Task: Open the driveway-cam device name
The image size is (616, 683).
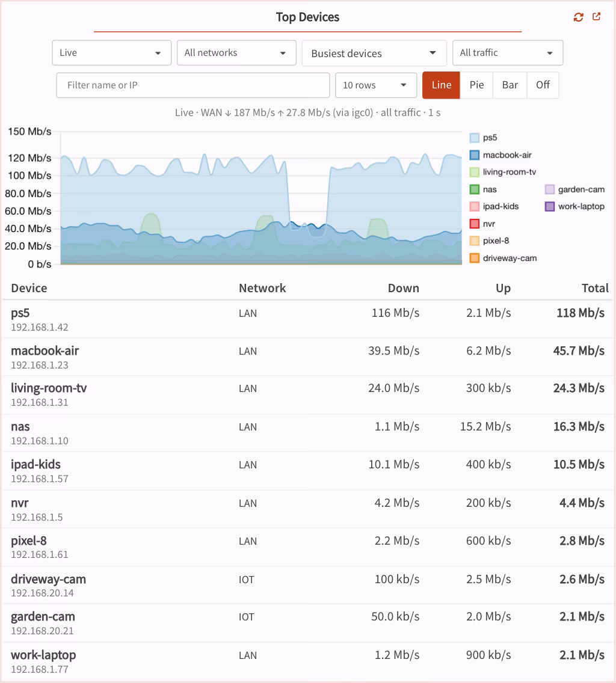Action: click(48, 580)
